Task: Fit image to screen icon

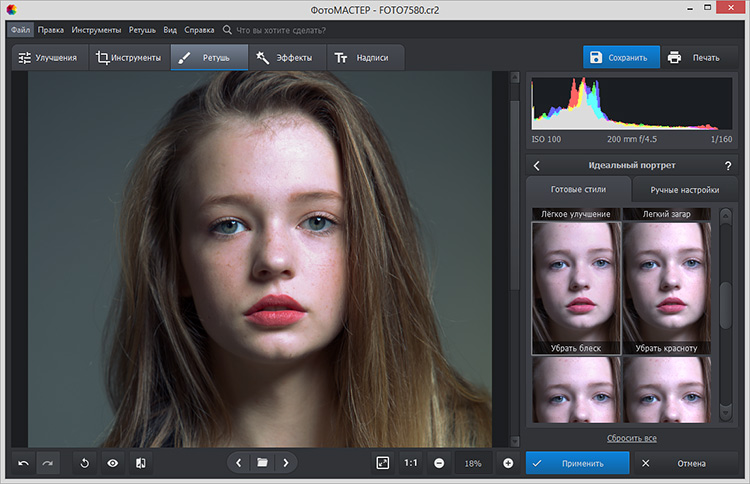Action: tap(382, 463)
